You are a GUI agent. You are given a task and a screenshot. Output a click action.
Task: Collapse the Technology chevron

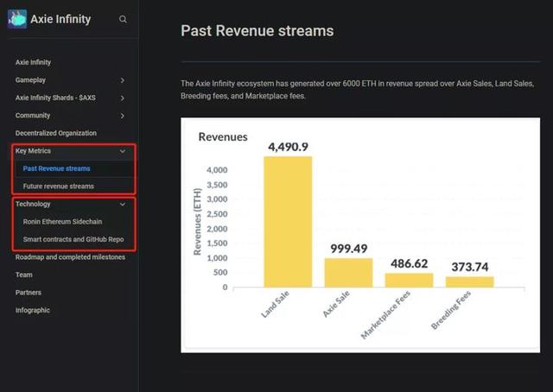(x=123, y=204)
